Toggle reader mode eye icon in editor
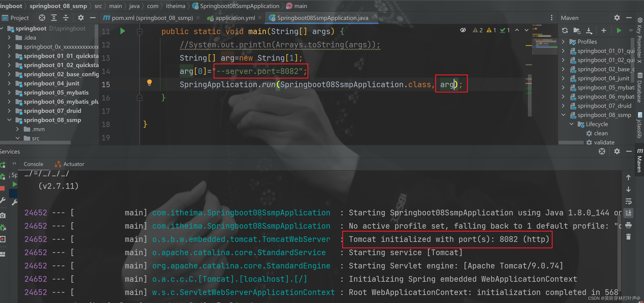 463,30
